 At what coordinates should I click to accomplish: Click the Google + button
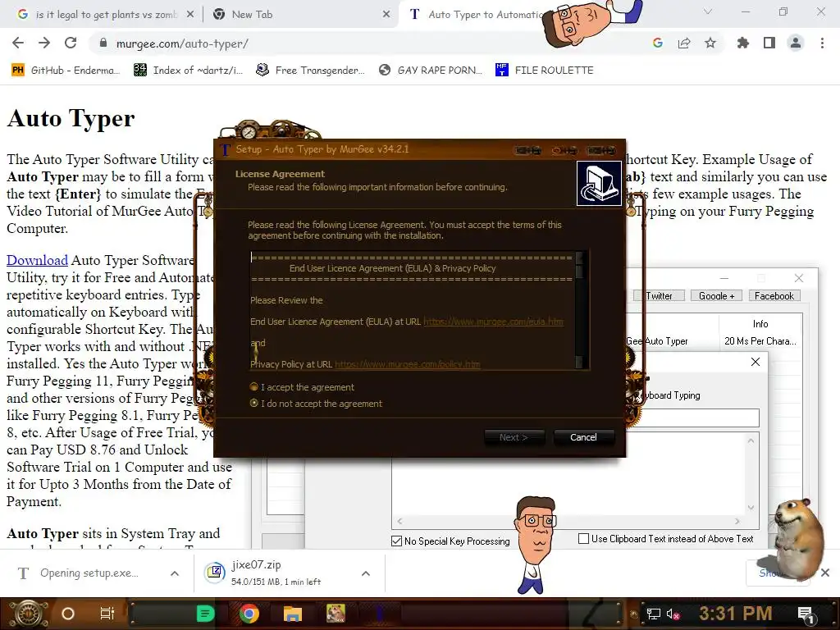(717, 295)
